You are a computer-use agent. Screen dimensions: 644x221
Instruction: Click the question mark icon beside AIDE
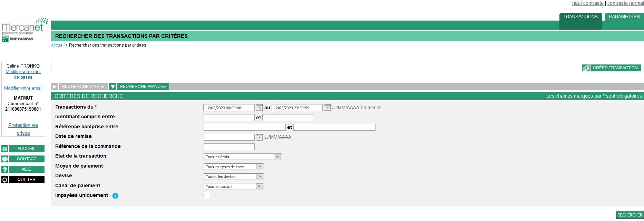pyautogui.click(x=5, y=170)
